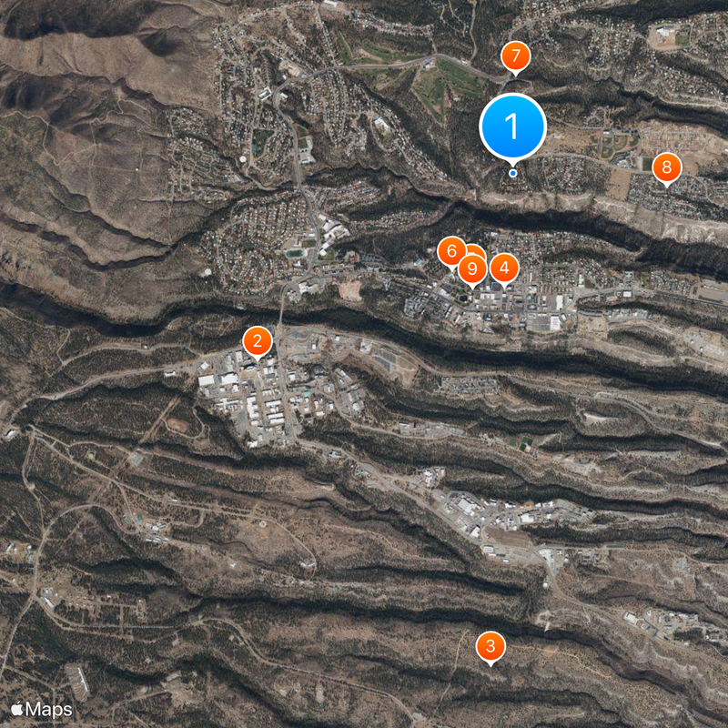
Task: Select marker 7 near the top road
Action: point(516,56)
